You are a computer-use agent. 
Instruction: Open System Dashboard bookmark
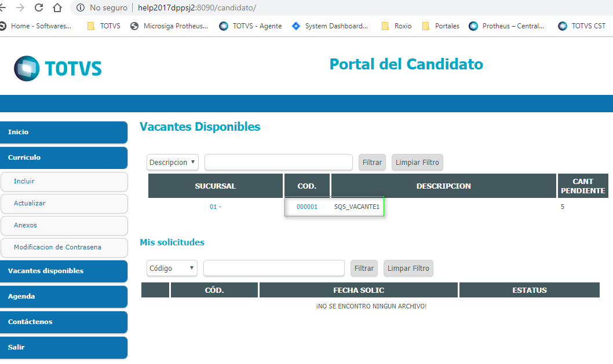coord(330,26)
